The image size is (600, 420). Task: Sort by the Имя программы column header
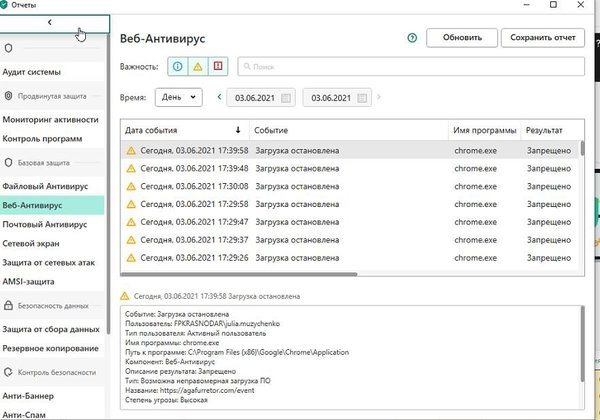[484, 131]
